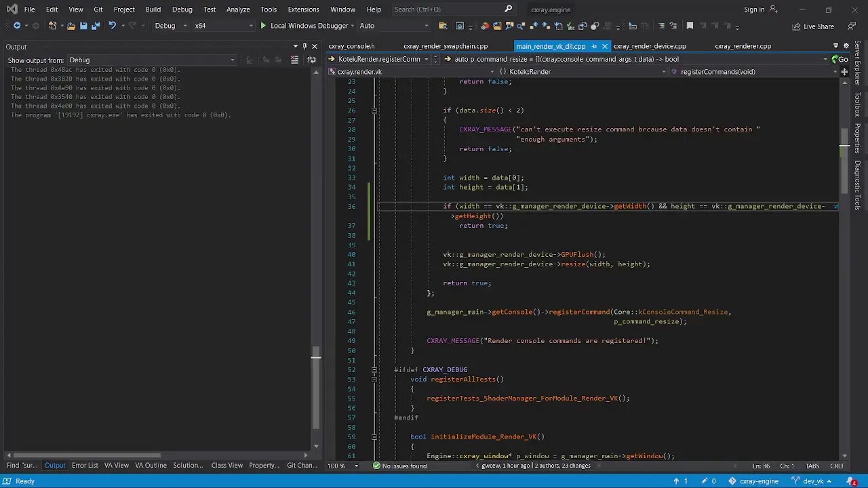
Task: Pin the main_render_vk_dll.cpp tab
Action: pos(594,46)
